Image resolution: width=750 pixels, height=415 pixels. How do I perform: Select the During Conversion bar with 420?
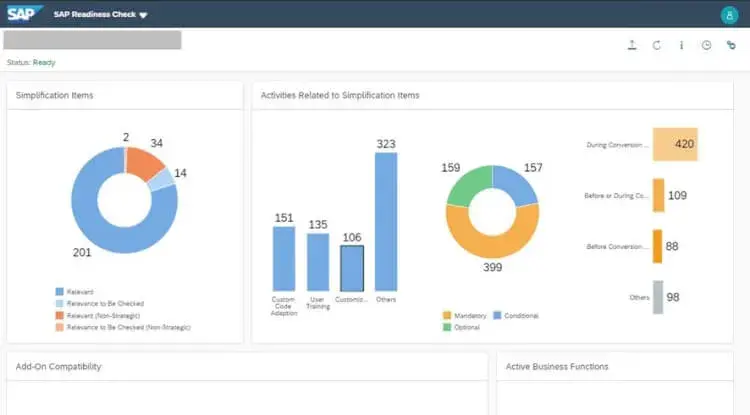pos(675,144)
